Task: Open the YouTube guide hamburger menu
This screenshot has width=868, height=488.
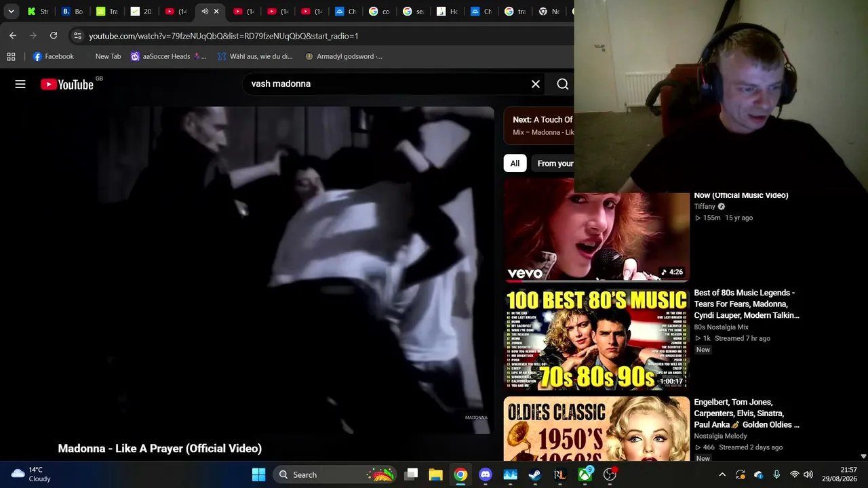Action: coord(20,84)
